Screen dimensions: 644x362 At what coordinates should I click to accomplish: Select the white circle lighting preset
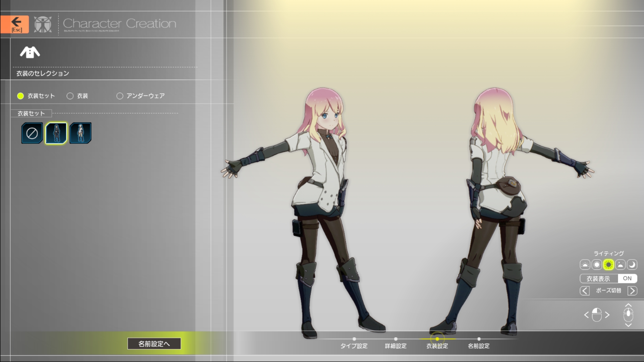(x=597, y=265)
